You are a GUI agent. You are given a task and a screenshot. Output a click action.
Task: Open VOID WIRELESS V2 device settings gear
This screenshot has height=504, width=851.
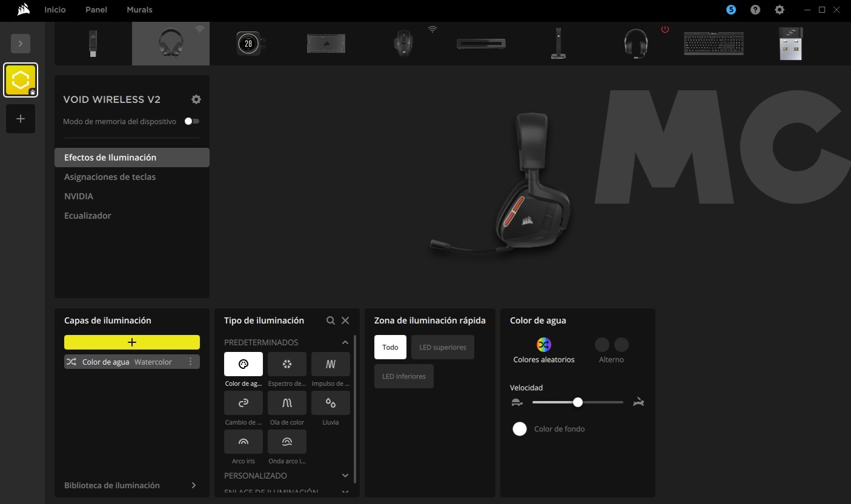(x=196, y=99)
